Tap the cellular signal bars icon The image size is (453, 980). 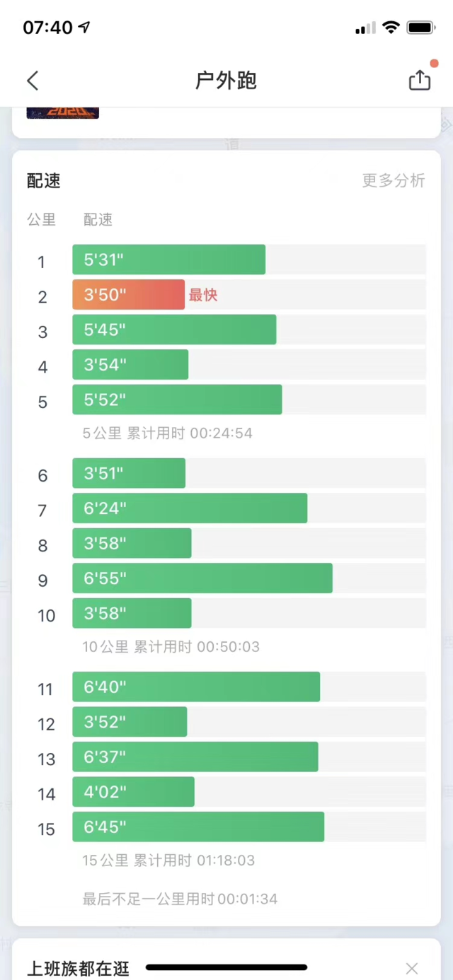click(365, 28)
